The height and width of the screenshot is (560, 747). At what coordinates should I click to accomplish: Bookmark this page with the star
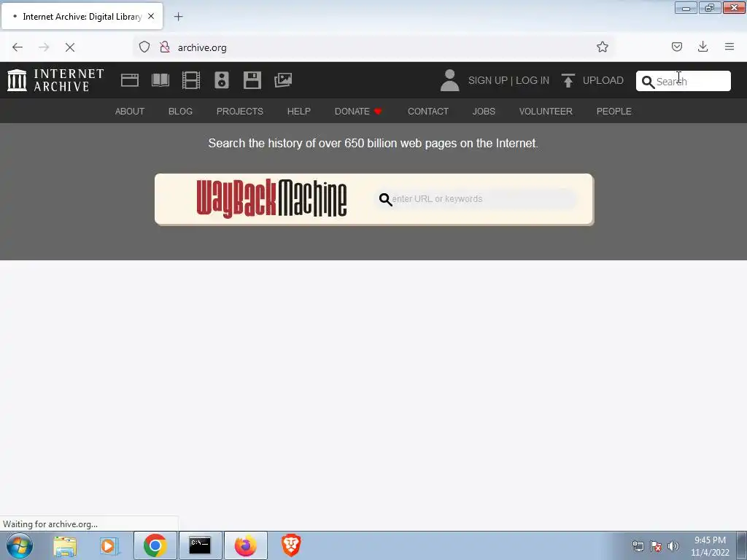coord(602,47)
